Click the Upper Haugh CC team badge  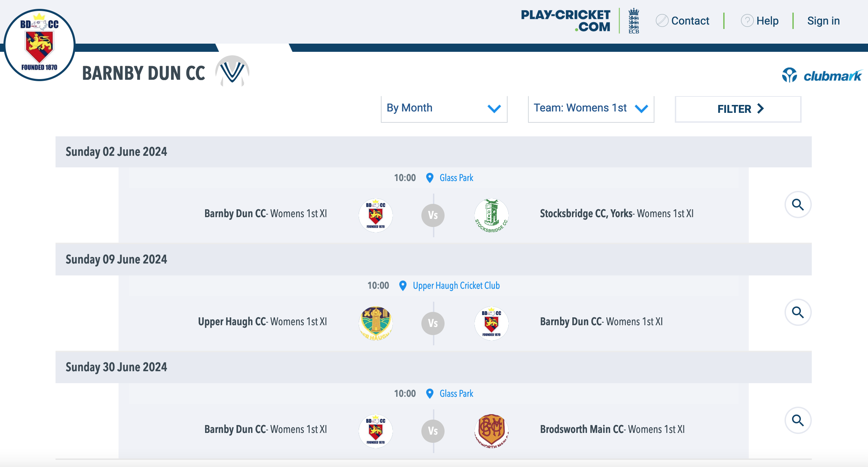click(x=376, y=323)
